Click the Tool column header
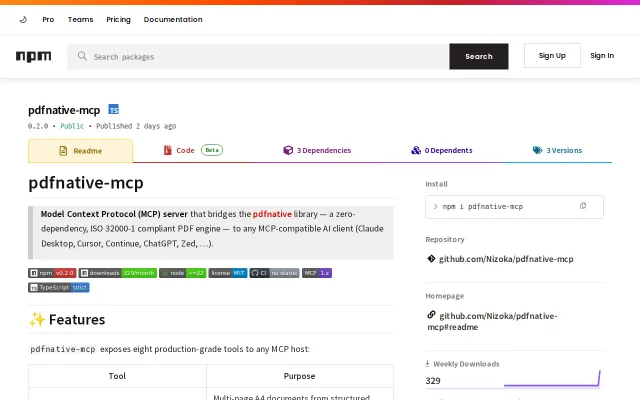Image resolution: width=640 pixels, height=400 pixels. (117, 376)
